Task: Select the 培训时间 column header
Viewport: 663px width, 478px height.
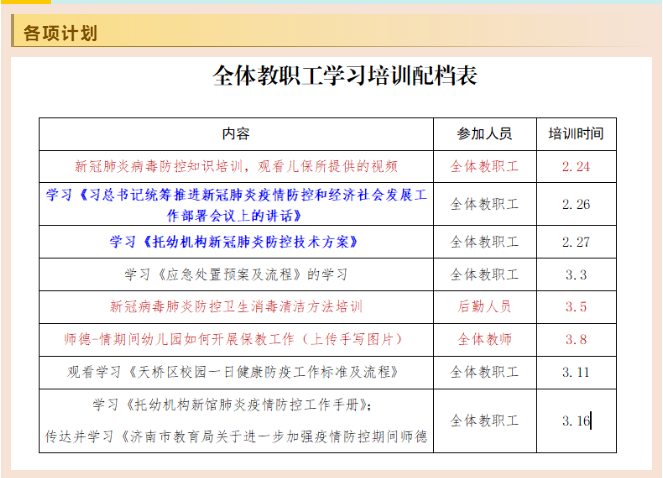Action: click(576, 134)
